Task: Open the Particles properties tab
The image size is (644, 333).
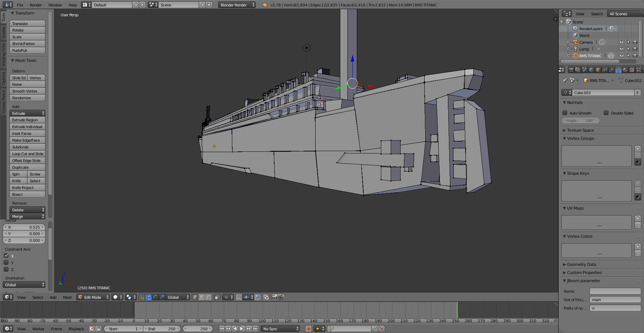Action: click(x=639, y=70)
